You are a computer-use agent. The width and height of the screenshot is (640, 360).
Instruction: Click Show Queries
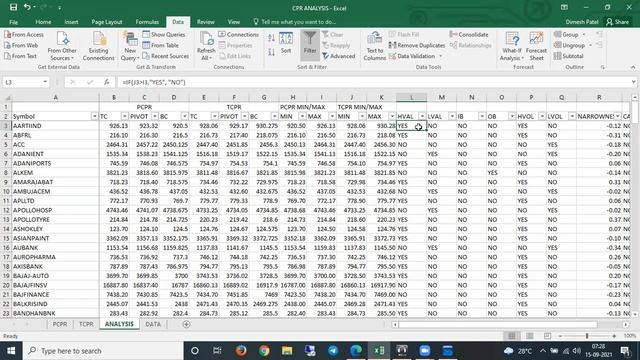(x=164, y=35)
